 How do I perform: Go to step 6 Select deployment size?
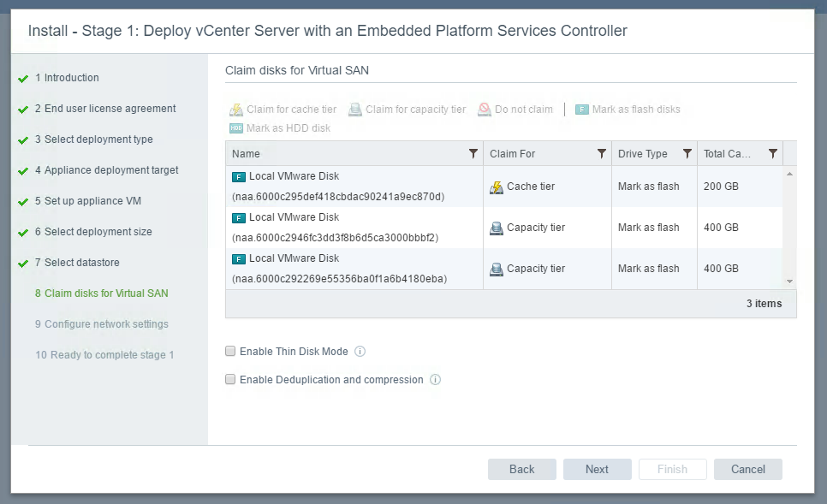[93, 231]
